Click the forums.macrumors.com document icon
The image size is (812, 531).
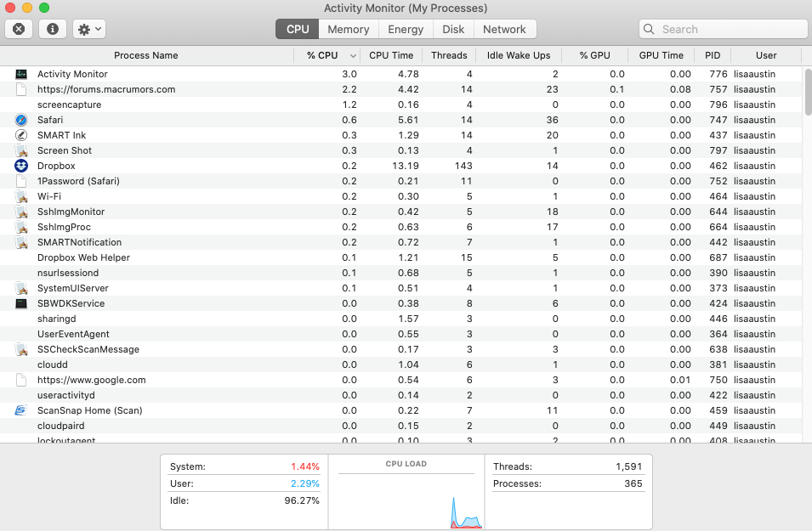[21, 89]
